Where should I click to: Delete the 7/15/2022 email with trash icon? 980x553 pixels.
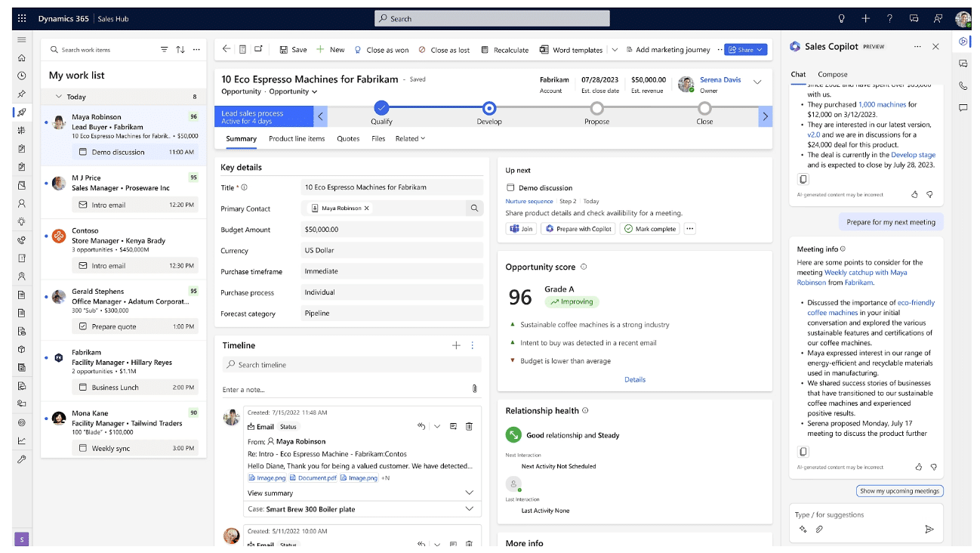pyautogui.click(x=469, y=426)
